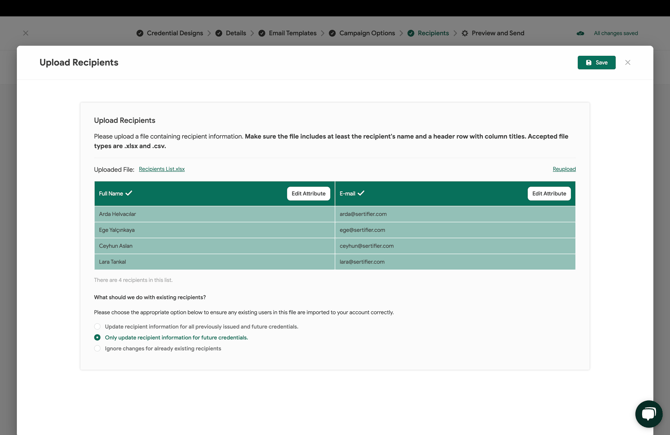Viewport: 670px width, 435px height.
Task: Select ignore changes for existing recipients option
Action: pos(97,349)
